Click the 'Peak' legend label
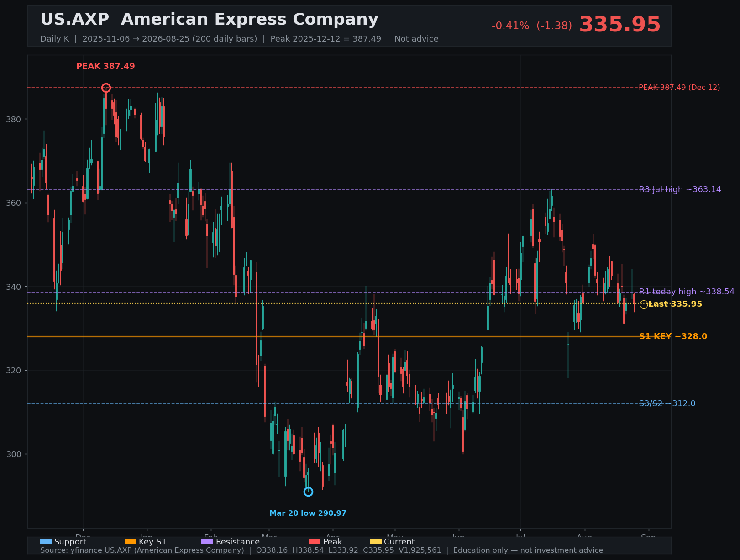Viewport: 740px width, 560px height. (332, 542)
